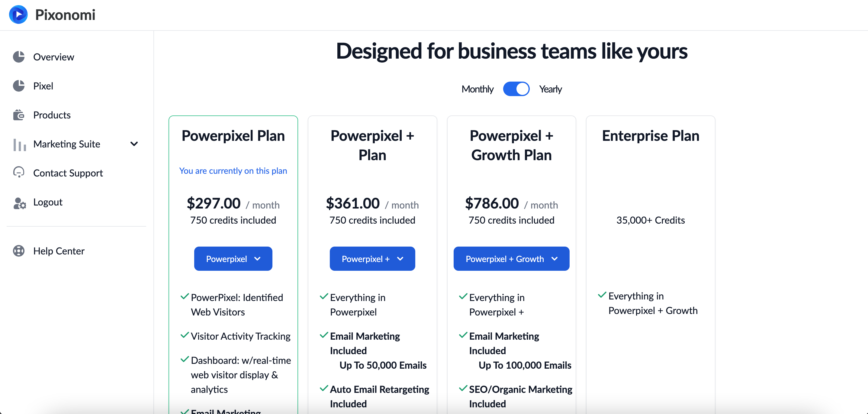
Task: Toggle the Monthly/Yearly billing switch
Action: tap(516, 89)
